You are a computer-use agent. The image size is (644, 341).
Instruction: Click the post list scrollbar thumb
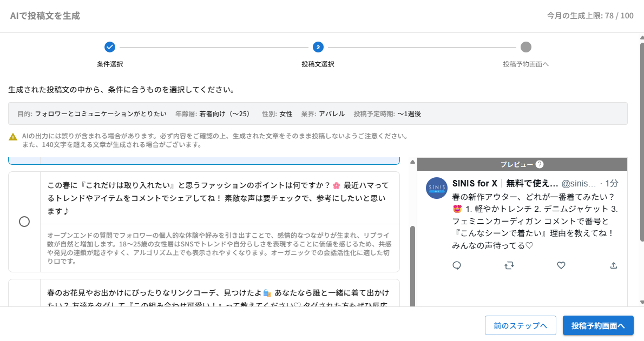click(413, 266)
